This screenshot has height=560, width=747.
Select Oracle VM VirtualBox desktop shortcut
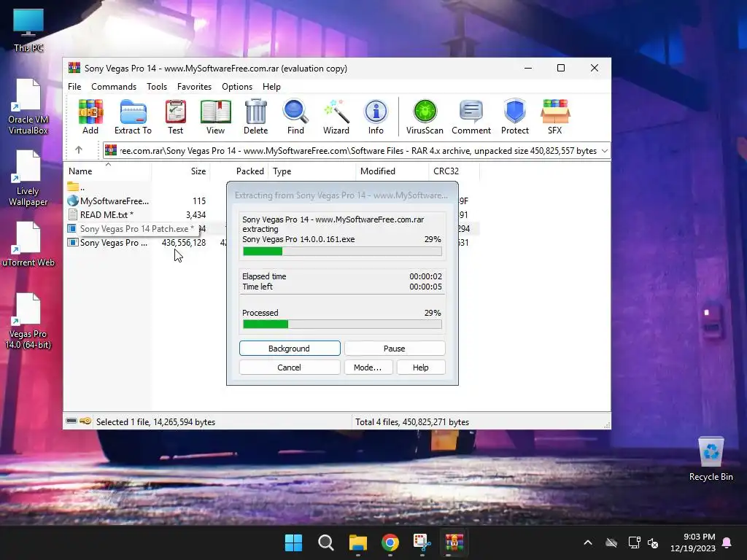[28, 106]
